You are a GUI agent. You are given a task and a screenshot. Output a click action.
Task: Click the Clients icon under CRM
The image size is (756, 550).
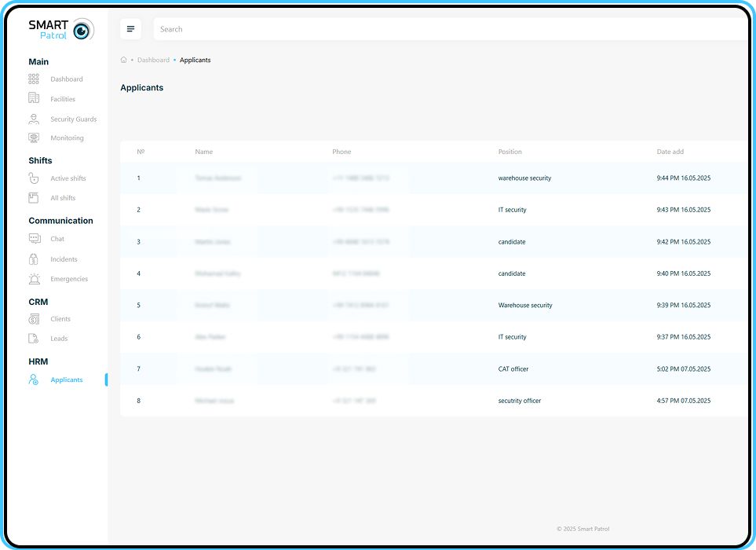(34, 319)
